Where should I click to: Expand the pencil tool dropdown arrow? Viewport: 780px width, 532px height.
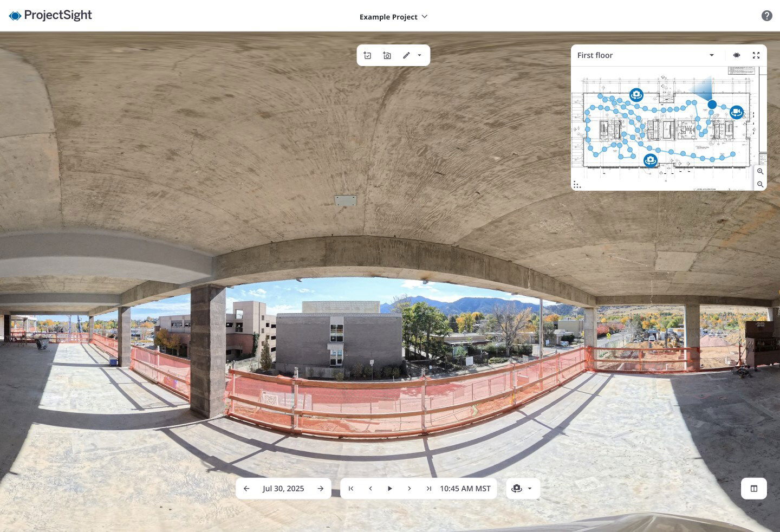[419, 55]
